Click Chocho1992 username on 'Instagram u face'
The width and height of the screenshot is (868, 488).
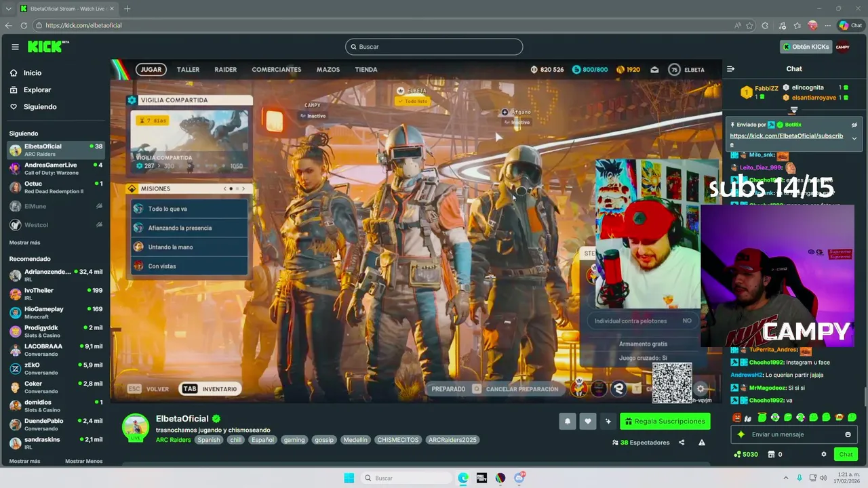(766, 363)
